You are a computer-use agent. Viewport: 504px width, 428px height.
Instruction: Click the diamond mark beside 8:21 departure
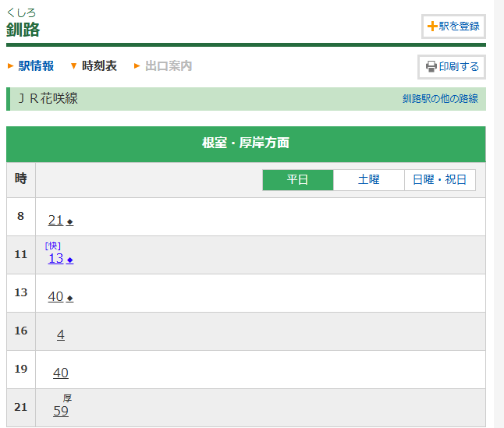69,222
